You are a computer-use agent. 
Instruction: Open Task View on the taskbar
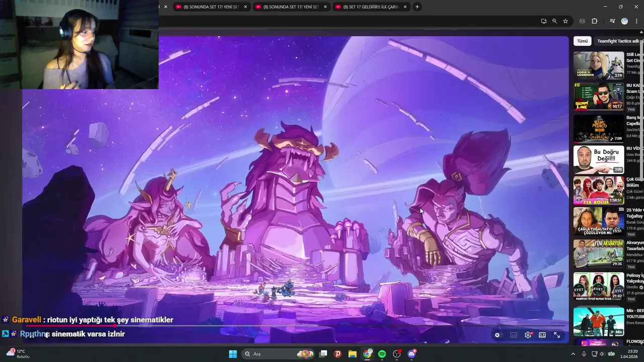[x=324, y=354]
